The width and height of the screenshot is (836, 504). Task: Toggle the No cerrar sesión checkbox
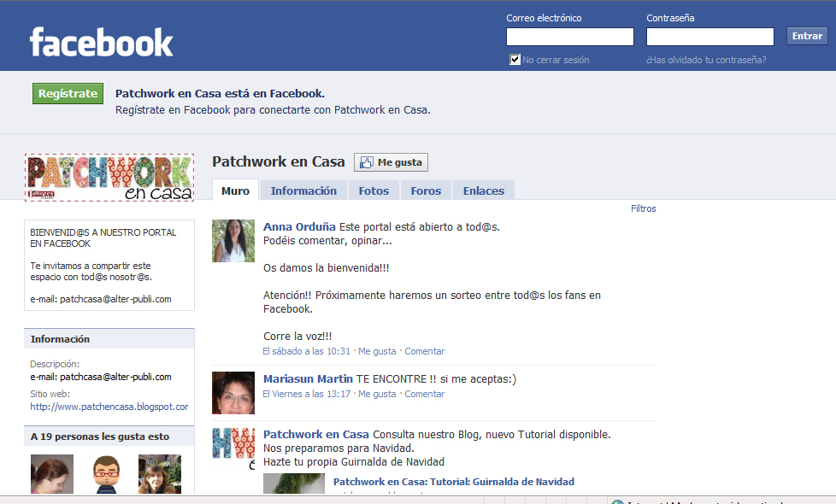click(515, 60)
